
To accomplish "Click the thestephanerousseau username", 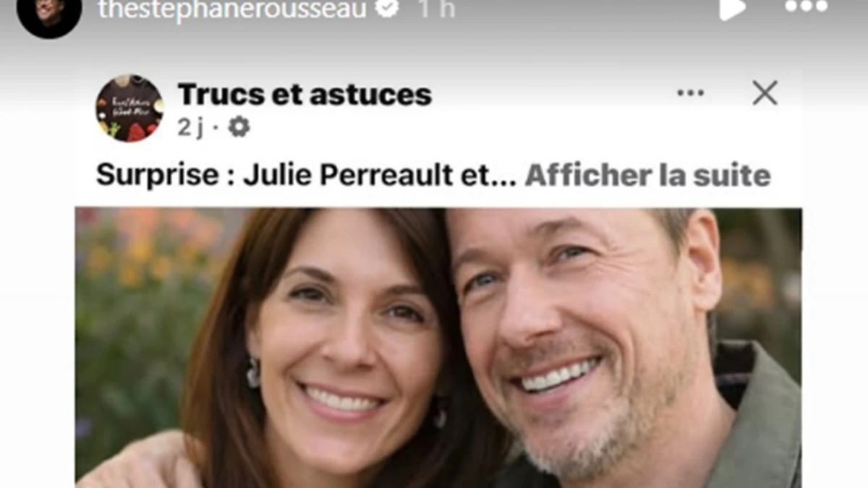I will [x=232, y=9].
